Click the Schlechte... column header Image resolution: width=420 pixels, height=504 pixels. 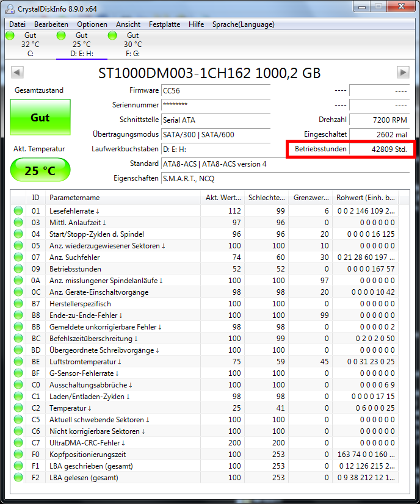[267, 198]
